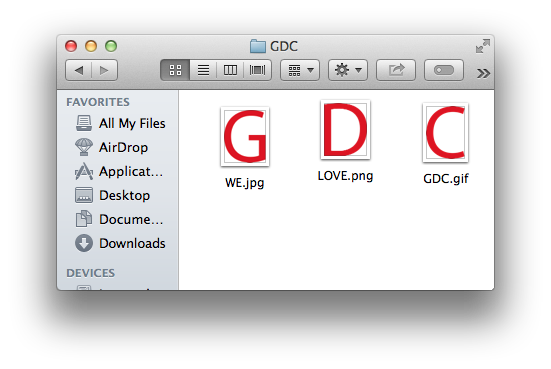551x369 pixels.
Task: Open Documents folder in sidebar
Action: [x=119, y=219]
